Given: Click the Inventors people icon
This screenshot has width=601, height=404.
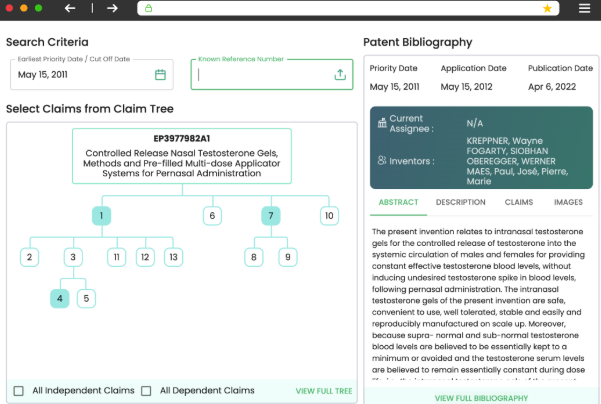Looking at the screenshot, I should point(382,160).
